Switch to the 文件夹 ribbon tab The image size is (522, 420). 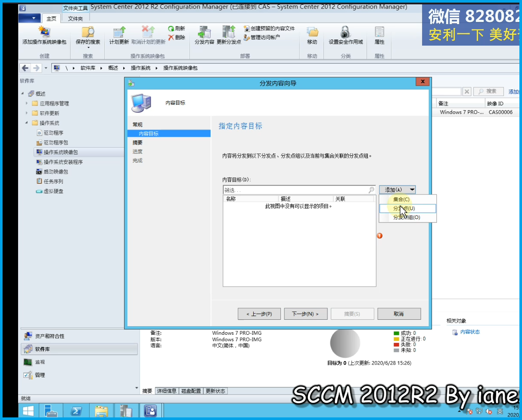point(75,19)
